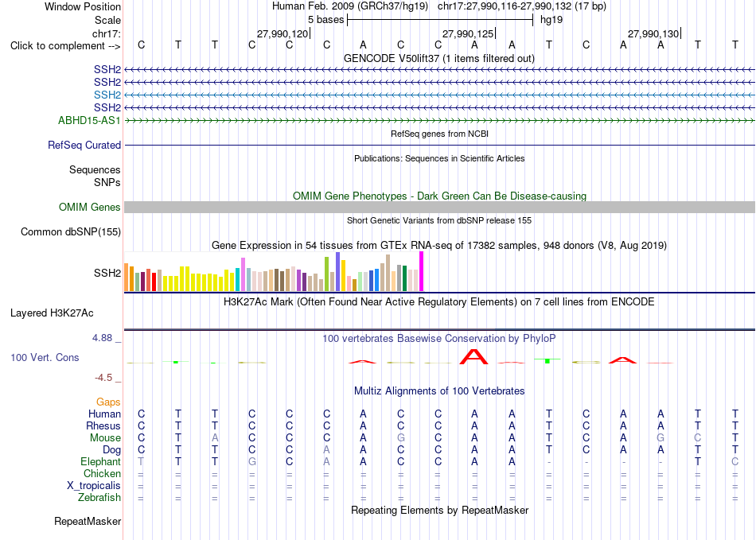
Task: Click the X_tropicalis species row label
Action: pyautogui.click(x=94, y=486)
